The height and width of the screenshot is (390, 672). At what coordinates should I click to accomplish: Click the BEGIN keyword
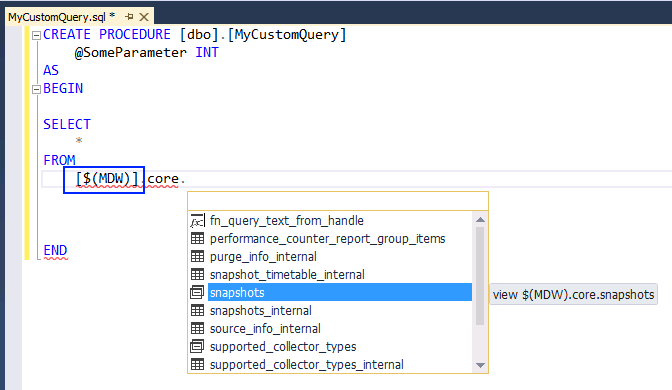[63, 89]
